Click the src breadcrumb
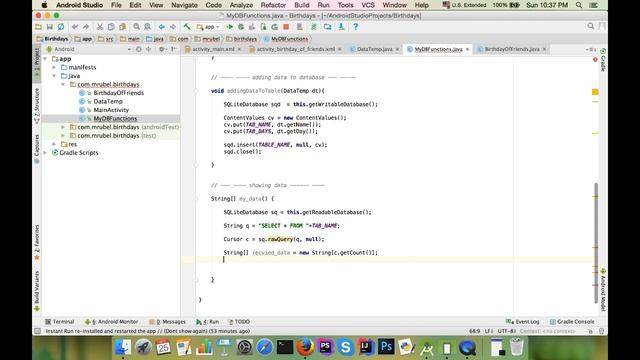This screenshot has width=640, height=360. pos(106,39)
